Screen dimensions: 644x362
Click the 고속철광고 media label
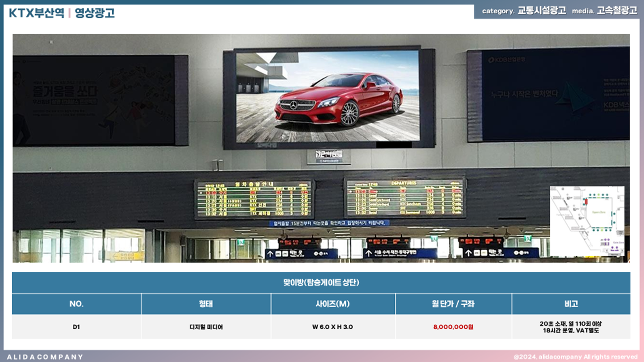click(617, 10)
